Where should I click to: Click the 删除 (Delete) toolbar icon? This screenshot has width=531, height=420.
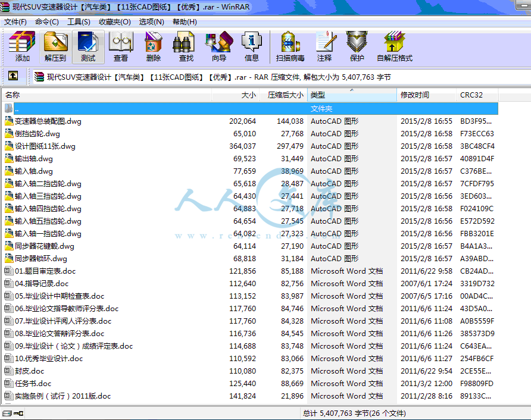pyautogui.click(x=154, y=47)
